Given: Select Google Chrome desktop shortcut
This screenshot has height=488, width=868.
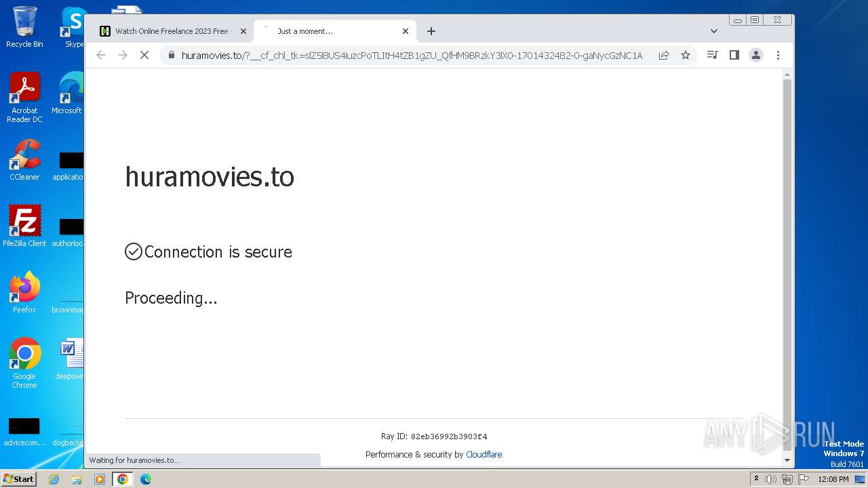Looking at the screenshot, I should [x=24, y=363].
